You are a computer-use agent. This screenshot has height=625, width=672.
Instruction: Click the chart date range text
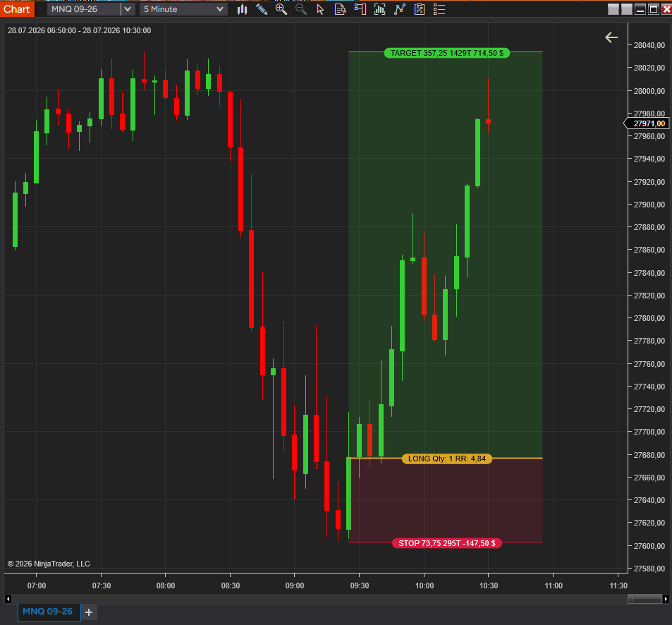point(79,30)
